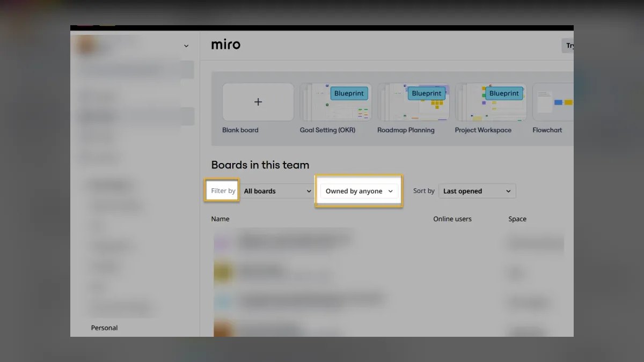The height and width of the screenshot is (362, 644).
Task: Open the Owned by anyone dropdown
Action: pyautogui.click(x=360, y=191)
